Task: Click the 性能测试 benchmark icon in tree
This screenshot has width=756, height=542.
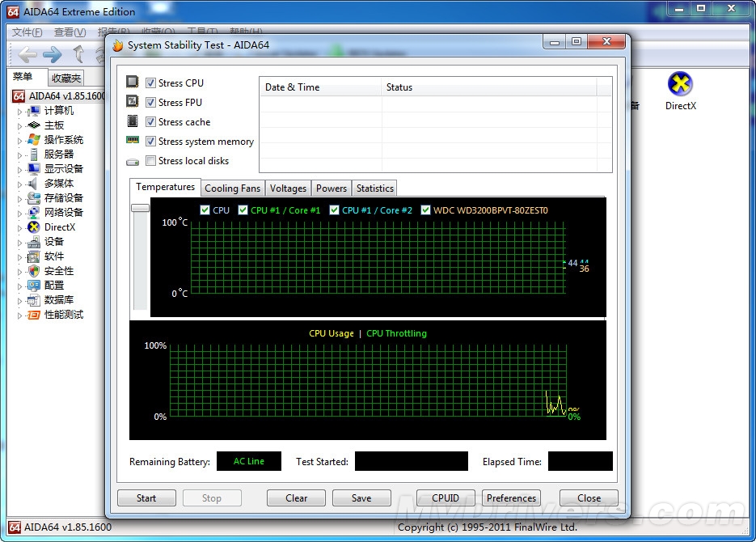Action: 34,315
